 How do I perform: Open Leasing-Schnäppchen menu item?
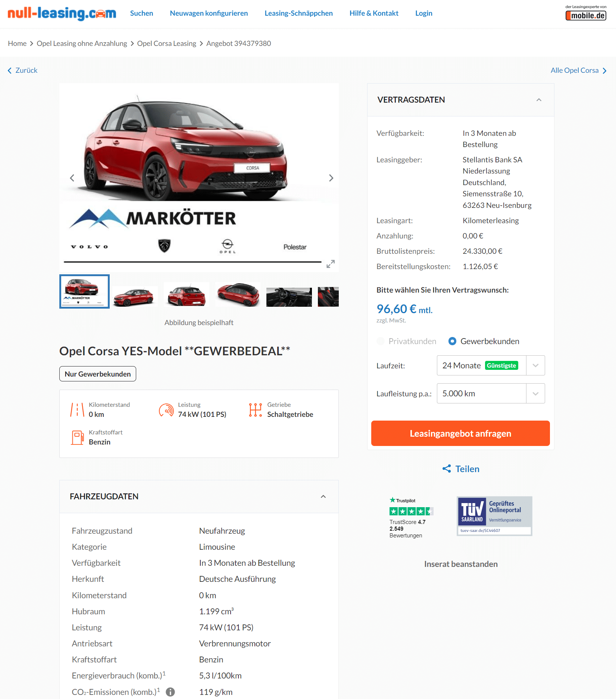pos(298,13)
